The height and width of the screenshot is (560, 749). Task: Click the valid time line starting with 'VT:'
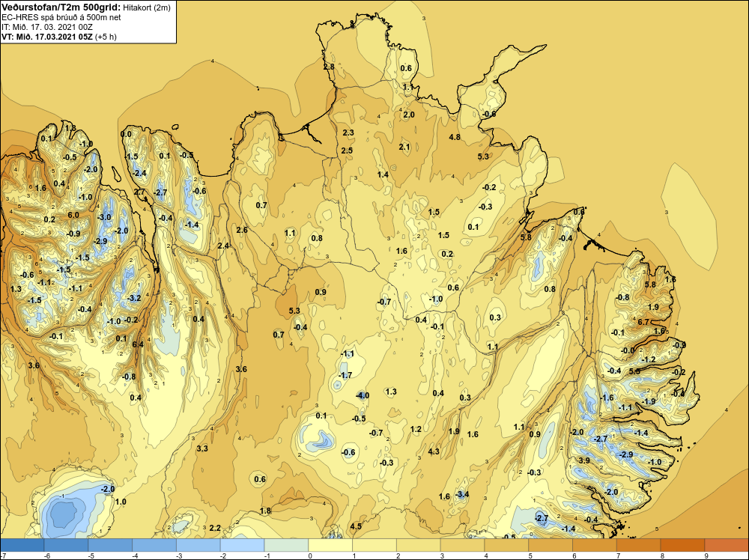(58, 37)
